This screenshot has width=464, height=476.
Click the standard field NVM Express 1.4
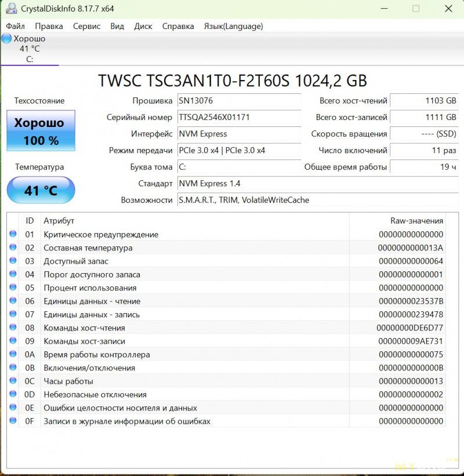tap(318, 183)
